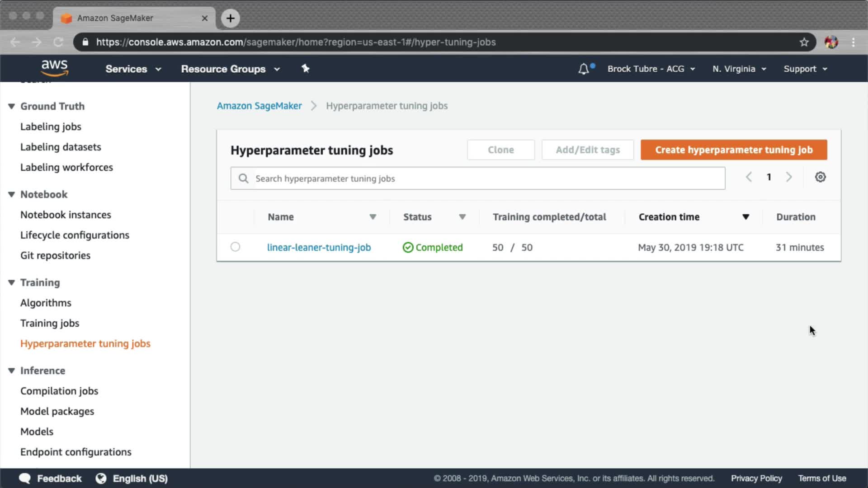This screenshot has width=868, height=488.
Task: Open Training jobs in sidebar
Action: pos(50,323)
